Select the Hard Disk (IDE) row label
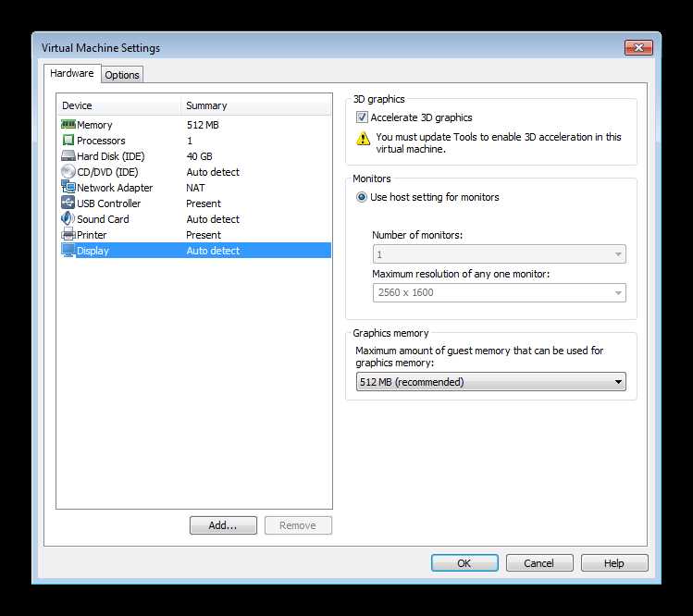The width and height of the screenshot is (693, 616). (110, 156)
